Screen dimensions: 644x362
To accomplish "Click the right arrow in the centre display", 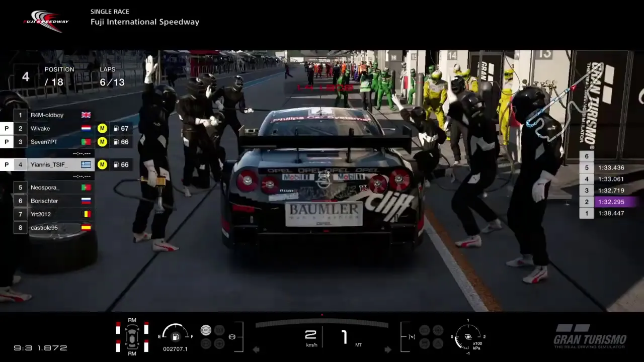I will click(388, 349).
